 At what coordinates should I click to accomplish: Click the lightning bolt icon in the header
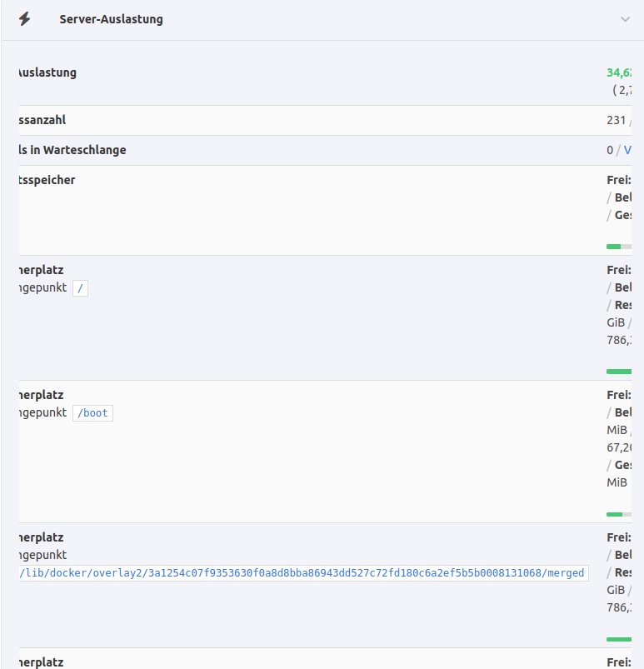[x=24, y=19]
